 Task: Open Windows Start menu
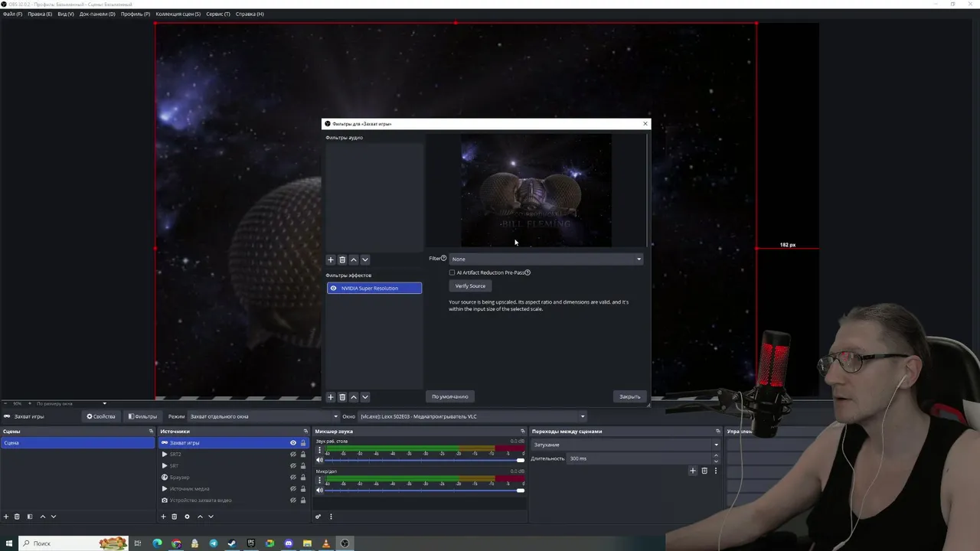pos(10,543)
